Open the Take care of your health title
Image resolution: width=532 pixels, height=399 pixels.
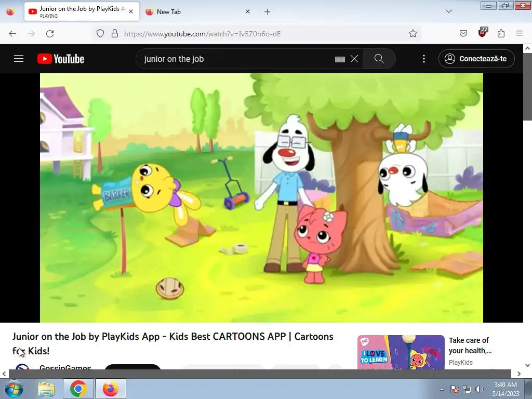470,345
